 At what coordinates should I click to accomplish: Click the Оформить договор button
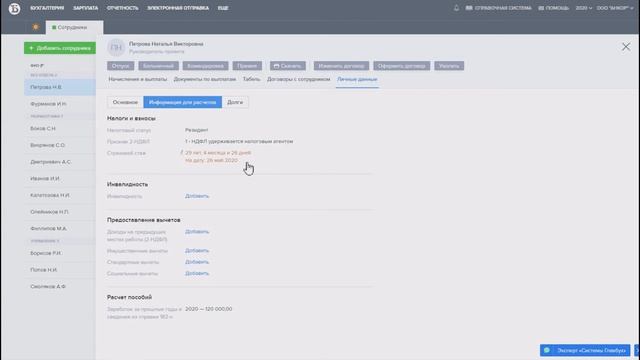click(x=402, y=66)
